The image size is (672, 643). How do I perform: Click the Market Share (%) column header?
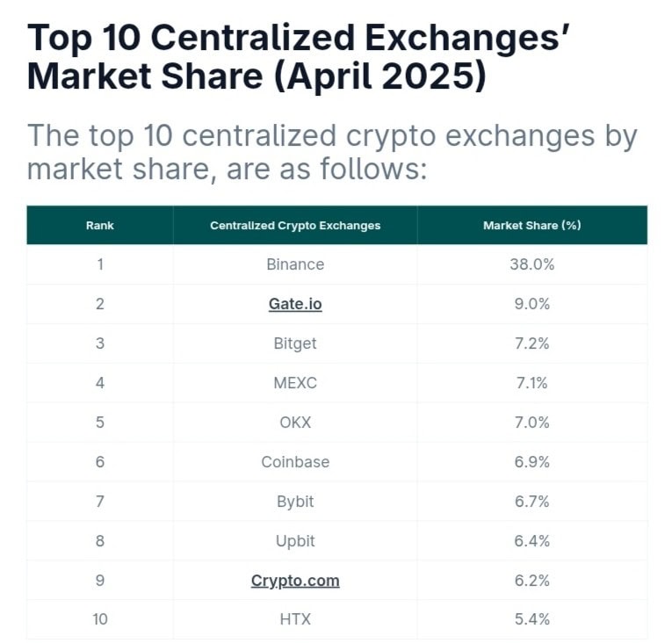[531, 226]
